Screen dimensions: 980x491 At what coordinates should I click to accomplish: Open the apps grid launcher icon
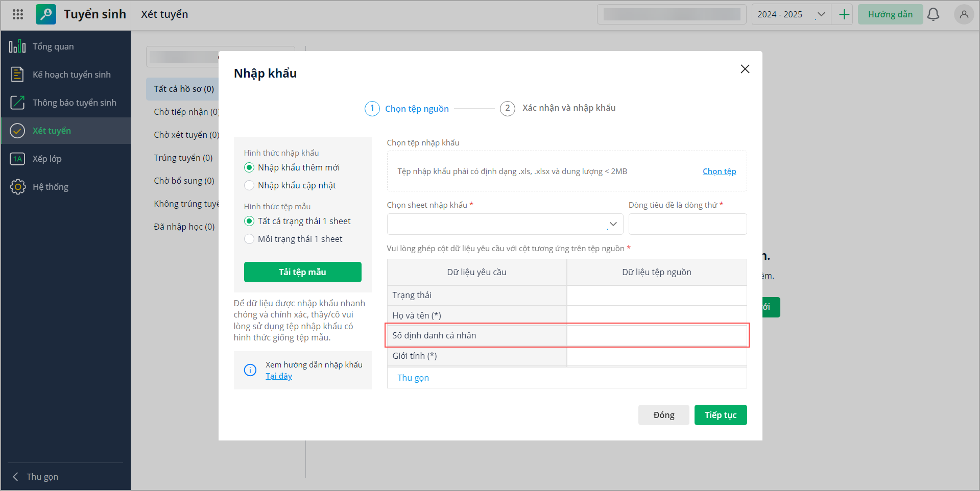(18, 14)
